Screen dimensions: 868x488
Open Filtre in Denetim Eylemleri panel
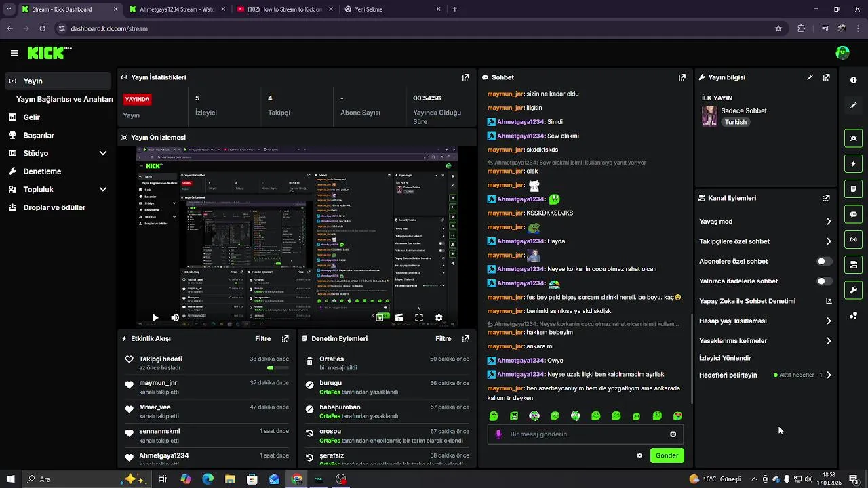coord(443,338)
